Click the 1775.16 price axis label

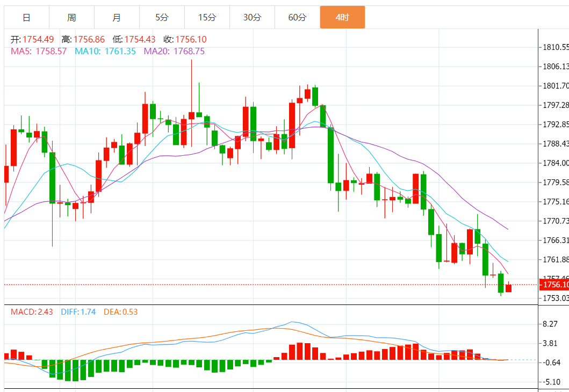click(555, 201)
